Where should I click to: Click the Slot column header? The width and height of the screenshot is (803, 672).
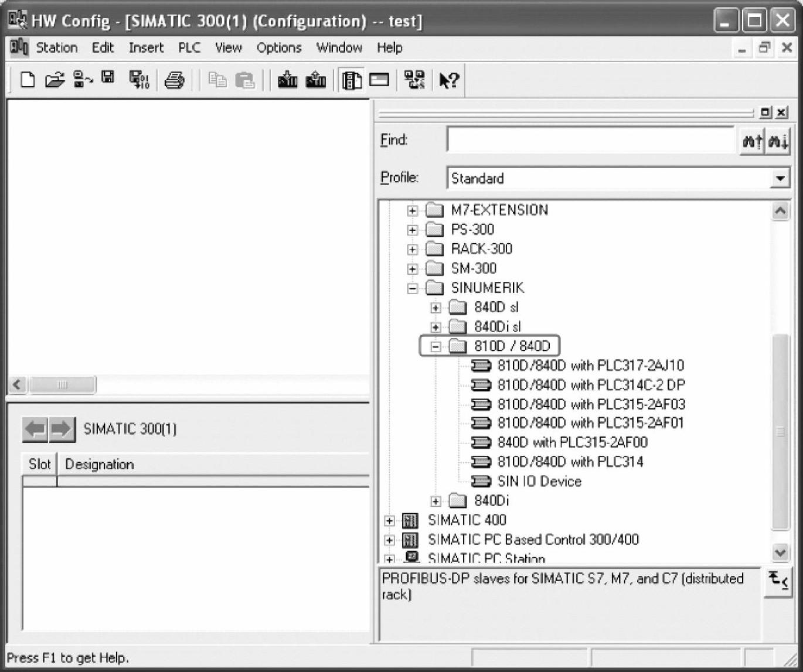pos(39,464)
